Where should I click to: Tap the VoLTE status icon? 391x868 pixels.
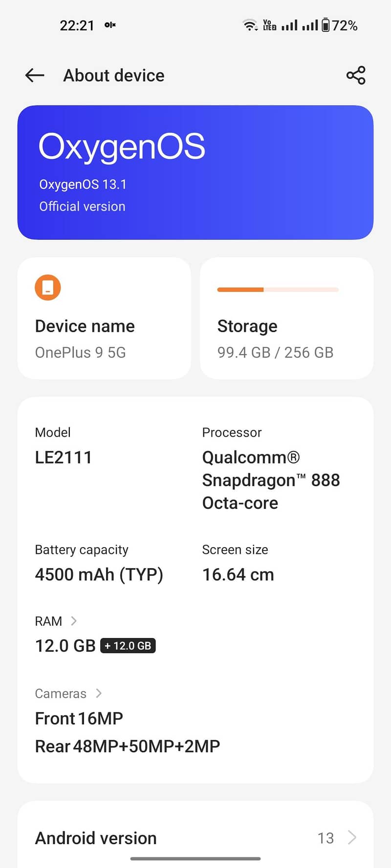[x=269, y=25]
